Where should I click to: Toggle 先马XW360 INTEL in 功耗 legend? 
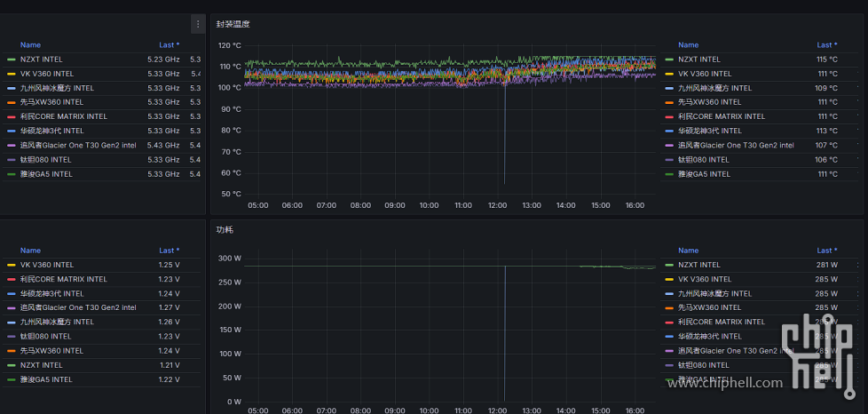pyautogui.click(x=710, y=307)
